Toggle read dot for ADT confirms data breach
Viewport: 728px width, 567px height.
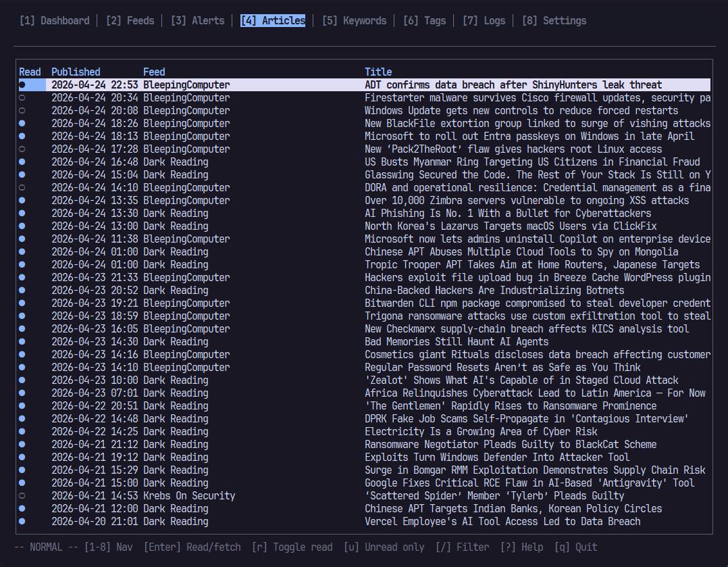click(x=22, y=85)
